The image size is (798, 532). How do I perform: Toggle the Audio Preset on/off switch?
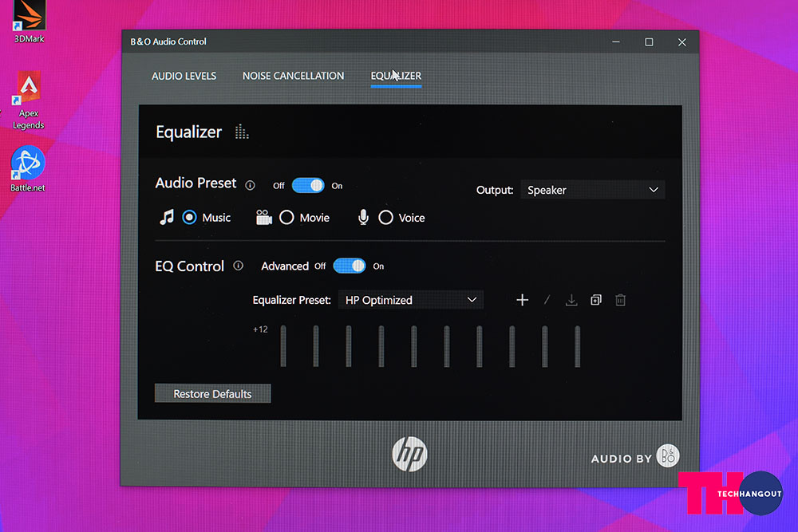(x=308, y=185)
